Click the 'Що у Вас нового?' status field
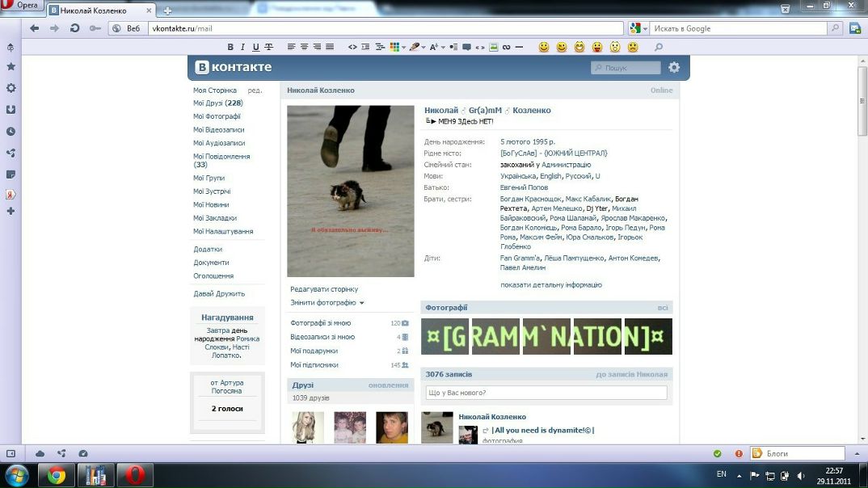The height and width of the screenshot is (488, 868). pyautogui.click(x=546, y=393)
